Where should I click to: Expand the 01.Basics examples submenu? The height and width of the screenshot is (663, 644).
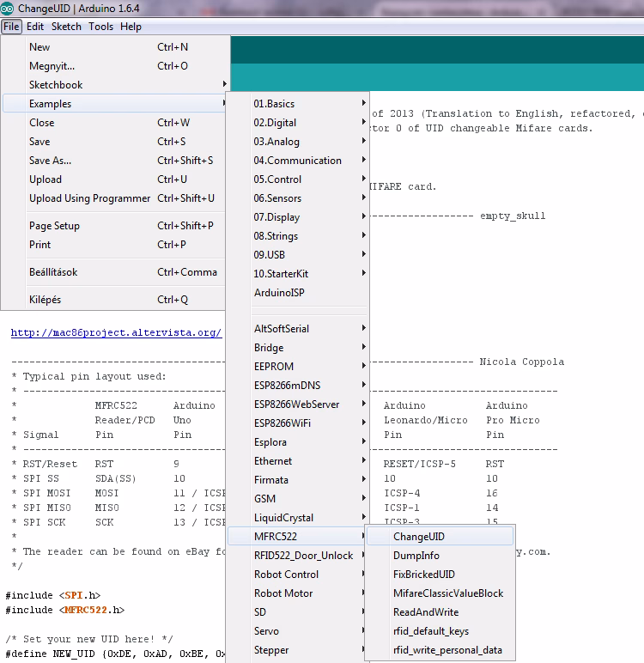point(274,104)
